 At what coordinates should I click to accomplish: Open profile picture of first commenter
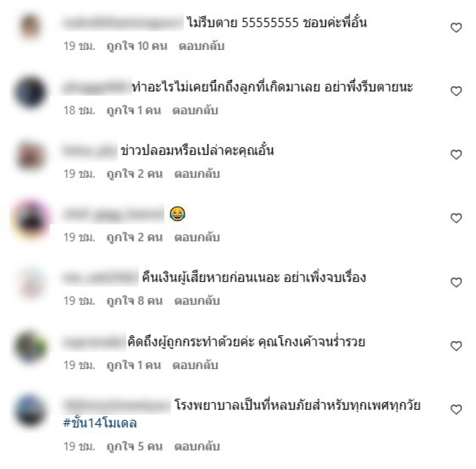point(30,26)
